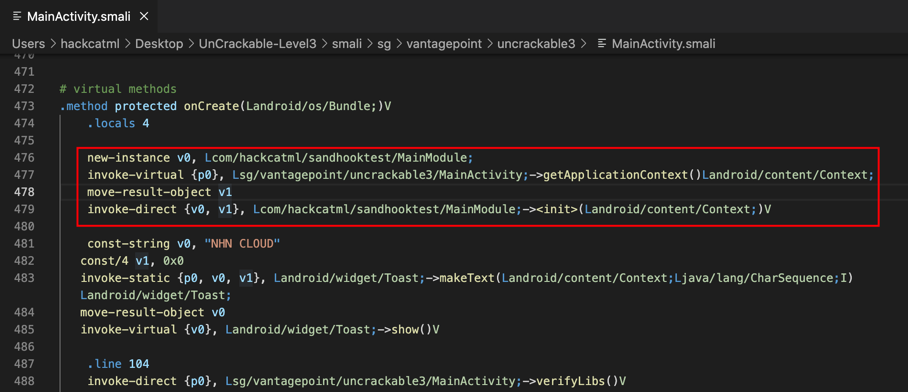Click line number 477 in gutter

tap(24, 175)
